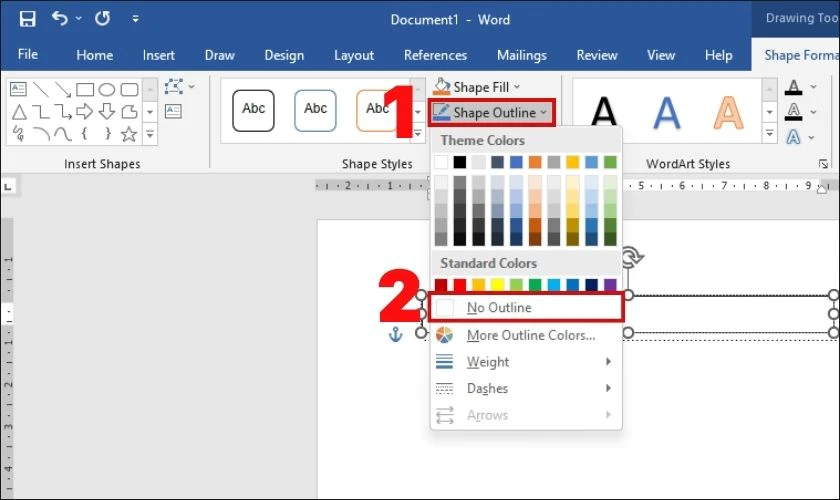Choose No Outline from the menu
840x500 pixels.
[x=526, y=308]
